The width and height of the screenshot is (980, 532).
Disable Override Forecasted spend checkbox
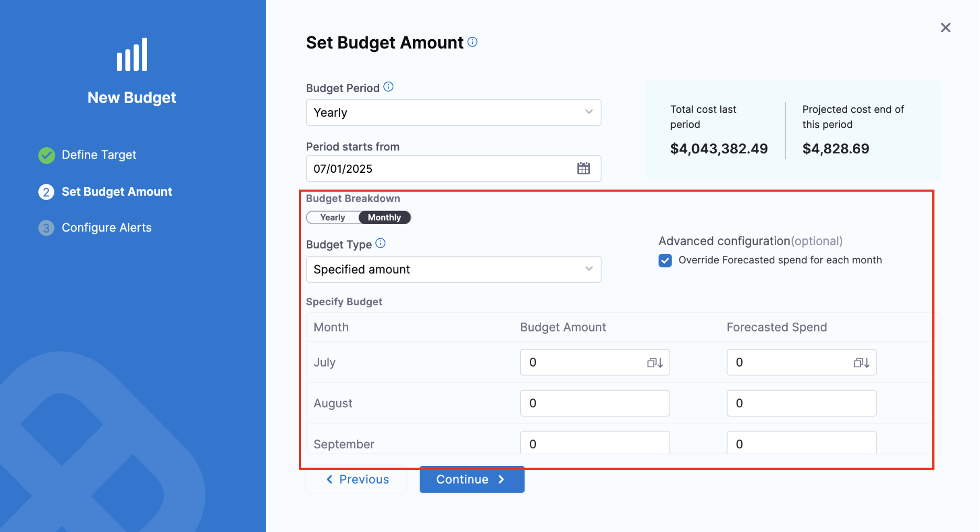tap(665, 260)
